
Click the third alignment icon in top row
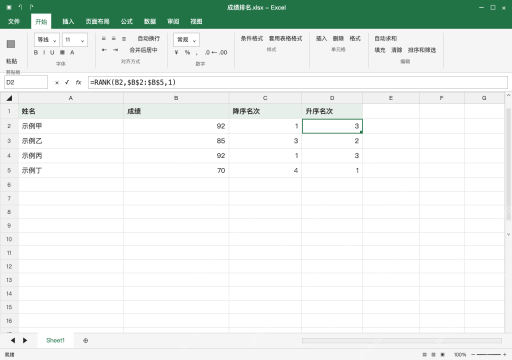124,38
